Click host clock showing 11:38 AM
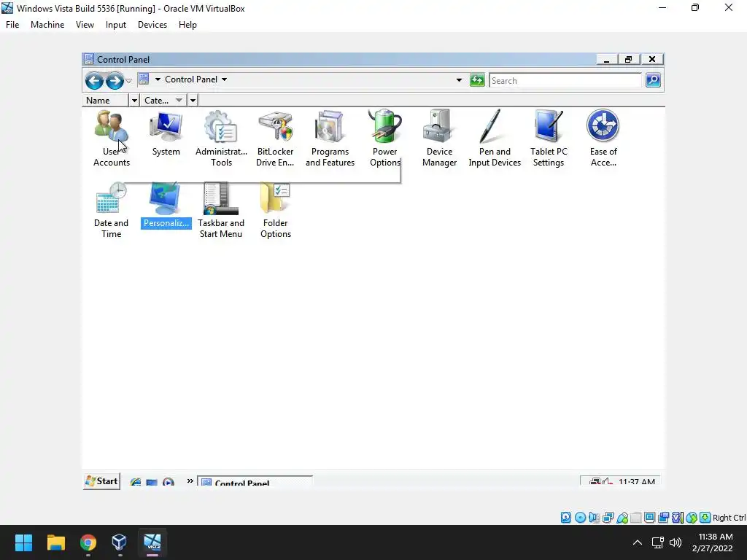 pyautogui.click(x=712, y=542)
